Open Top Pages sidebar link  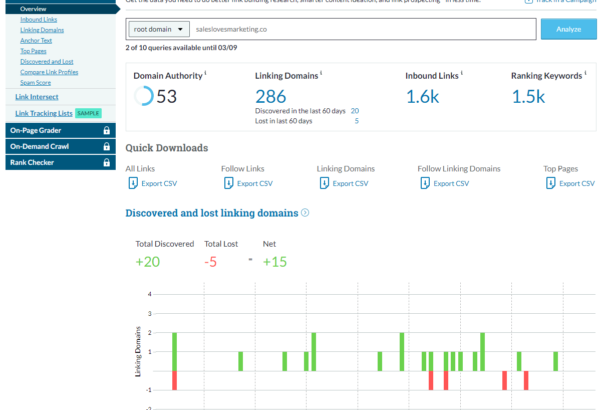(x=33, y=51)
